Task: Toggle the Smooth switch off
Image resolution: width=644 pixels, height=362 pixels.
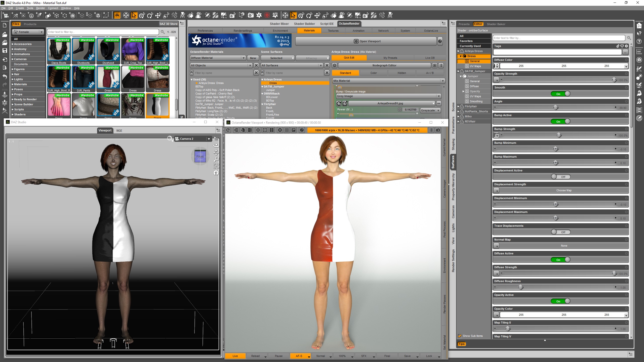Action: coord(560,94)
